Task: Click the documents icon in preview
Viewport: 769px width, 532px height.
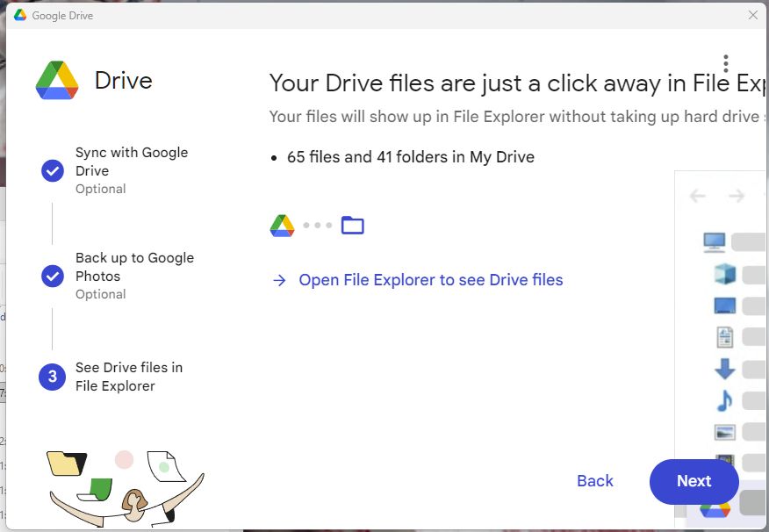Action: 725,337
